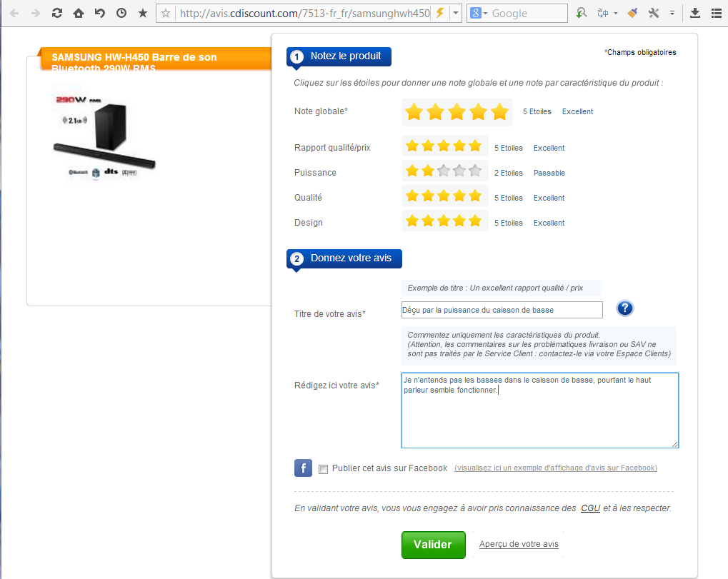
Task: Rate Qualité four stars
Action: 459,196
